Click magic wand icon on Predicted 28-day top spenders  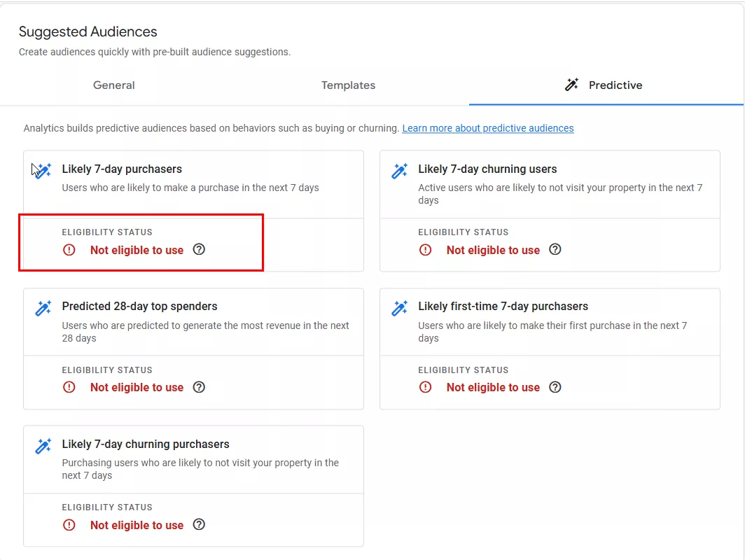[43, 308]
